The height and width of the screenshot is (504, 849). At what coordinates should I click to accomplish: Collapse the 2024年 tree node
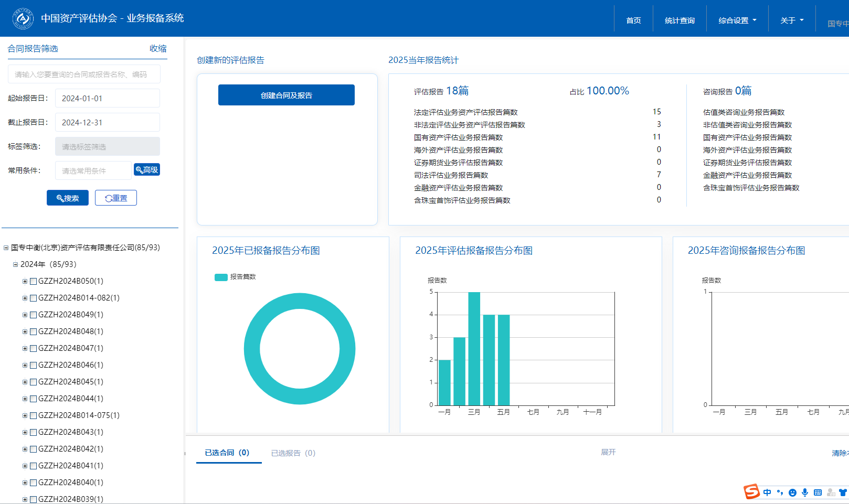16,265
